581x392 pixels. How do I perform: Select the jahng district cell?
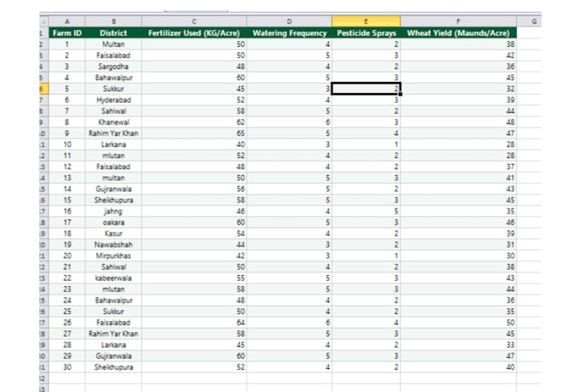coord(114,211)
